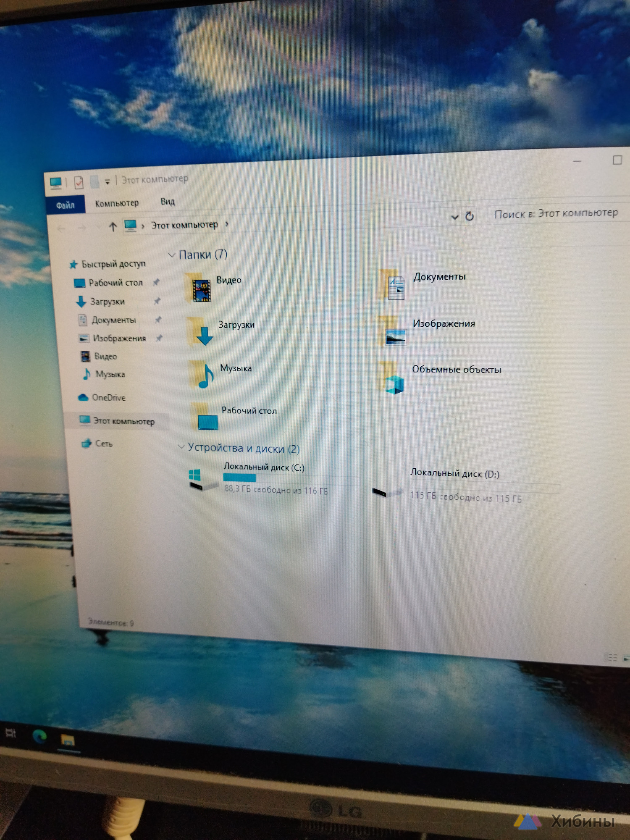Click the text 115 ГБ свободно из 115 ГБ

click(x=466, y=497)
